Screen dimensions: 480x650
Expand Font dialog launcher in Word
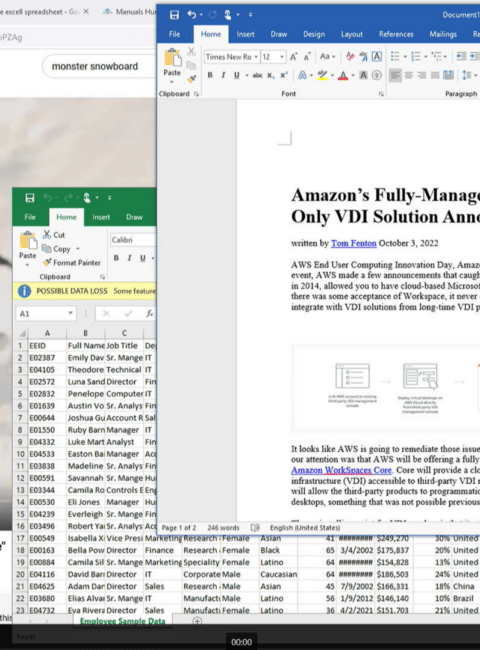point(381,95)
